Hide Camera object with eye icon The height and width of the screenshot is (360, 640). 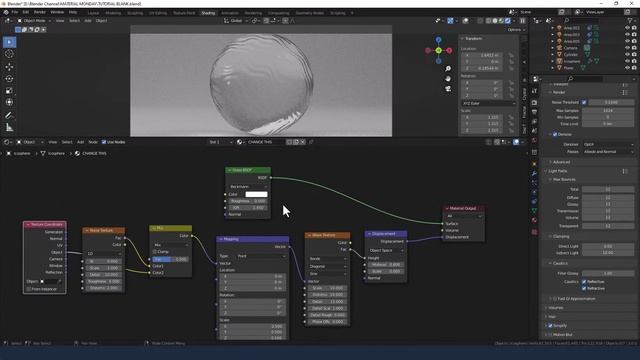pyautogui.click(x=627, y=48)
